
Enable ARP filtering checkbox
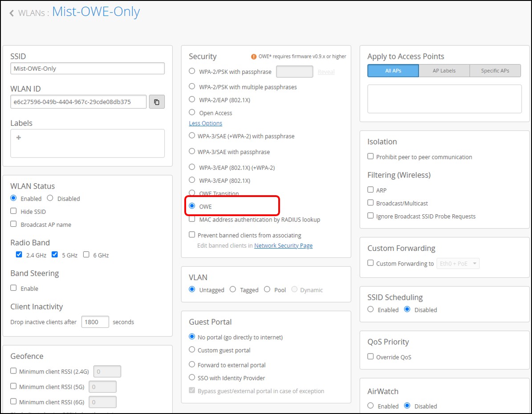point(370,190)
